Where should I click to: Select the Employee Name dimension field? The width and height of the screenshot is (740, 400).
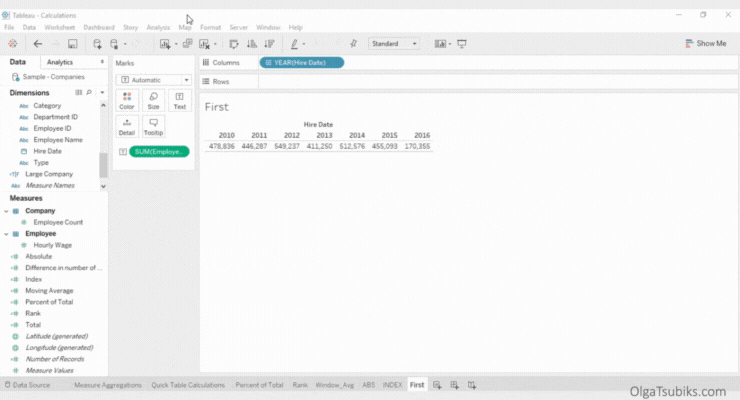point(58,140)
